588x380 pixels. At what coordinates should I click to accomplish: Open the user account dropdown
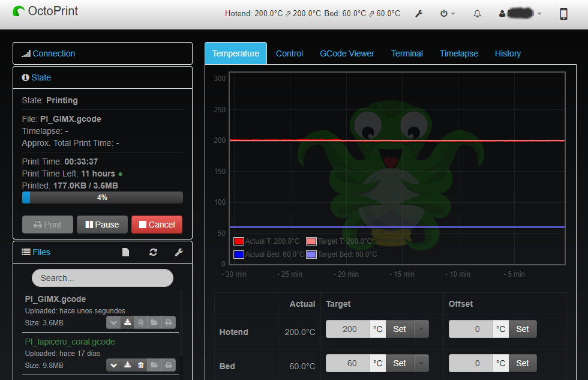[x=520, y=13]
